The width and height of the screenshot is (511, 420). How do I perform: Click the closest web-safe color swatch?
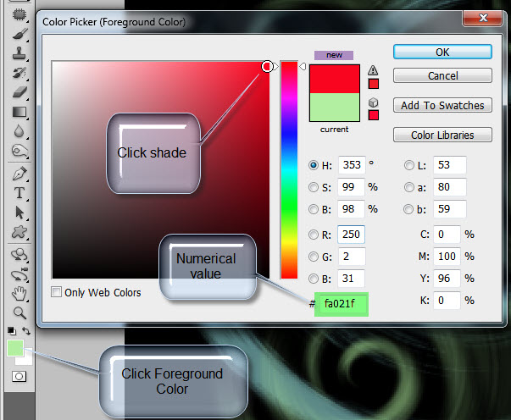[374, 115]
